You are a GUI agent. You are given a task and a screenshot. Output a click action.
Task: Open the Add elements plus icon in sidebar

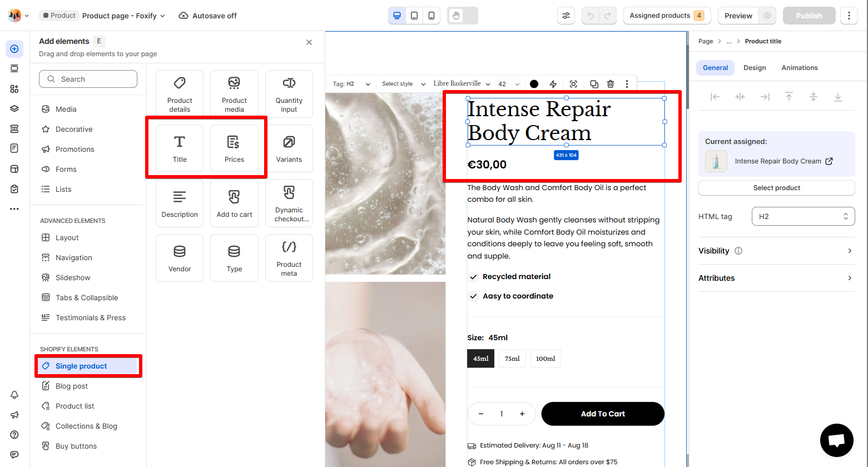[14, 49]
